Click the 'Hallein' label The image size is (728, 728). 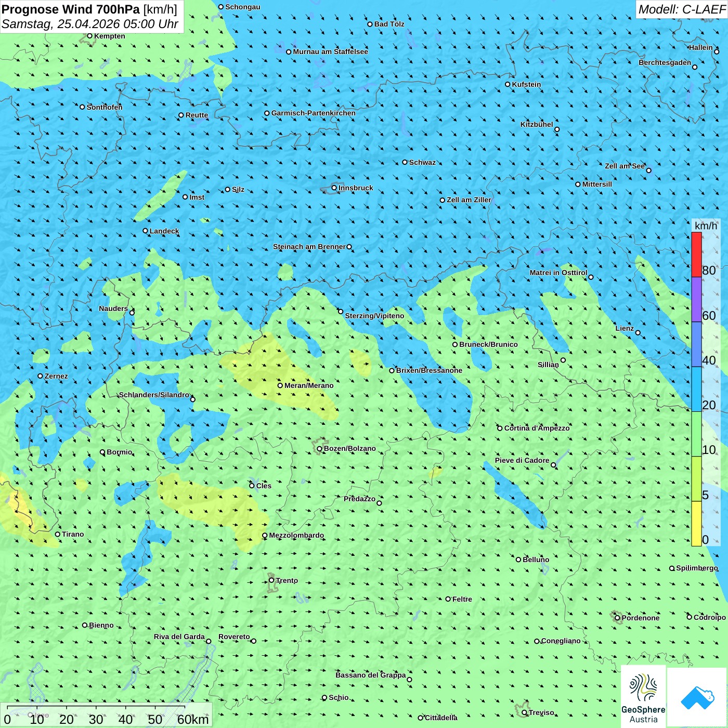point(701,47)
